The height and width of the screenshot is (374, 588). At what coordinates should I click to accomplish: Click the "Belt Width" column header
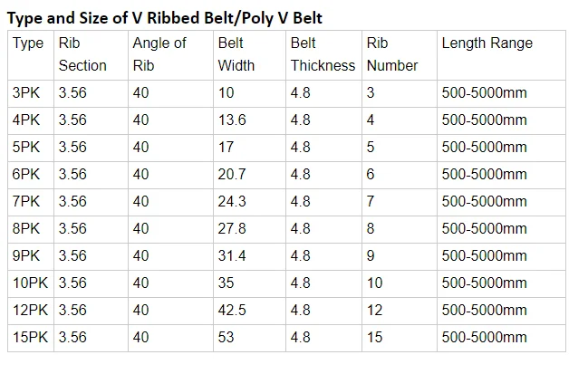pyautogui.click(x=236, y=54)
